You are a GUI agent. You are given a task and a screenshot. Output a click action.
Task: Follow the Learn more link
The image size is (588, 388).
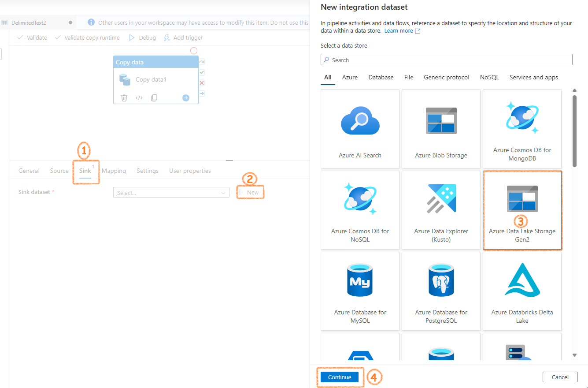402,31
